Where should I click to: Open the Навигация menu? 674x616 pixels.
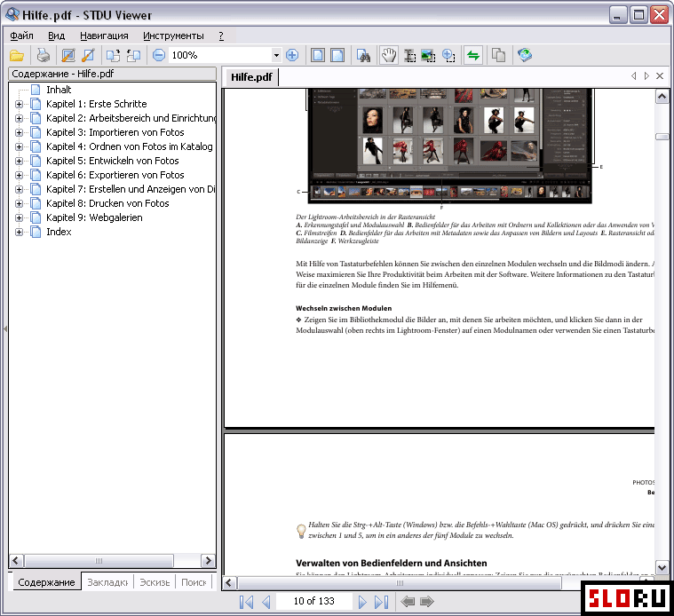pyautogui.click(x=104, y=36)
